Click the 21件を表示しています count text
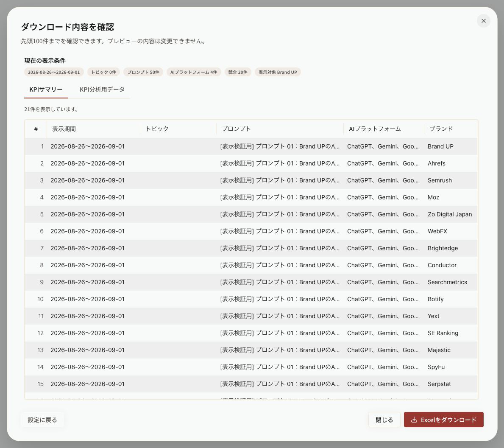 click(x=51, y=109)
